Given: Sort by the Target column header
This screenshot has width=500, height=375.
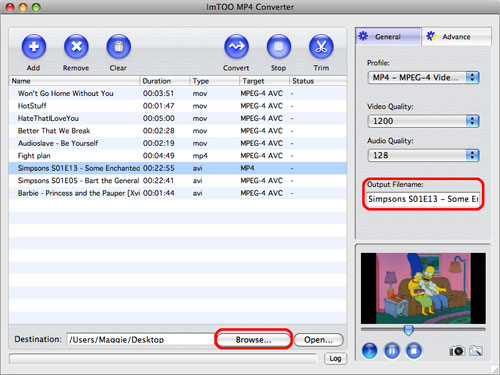Looking at the screenshot, I should click(264, 81).
